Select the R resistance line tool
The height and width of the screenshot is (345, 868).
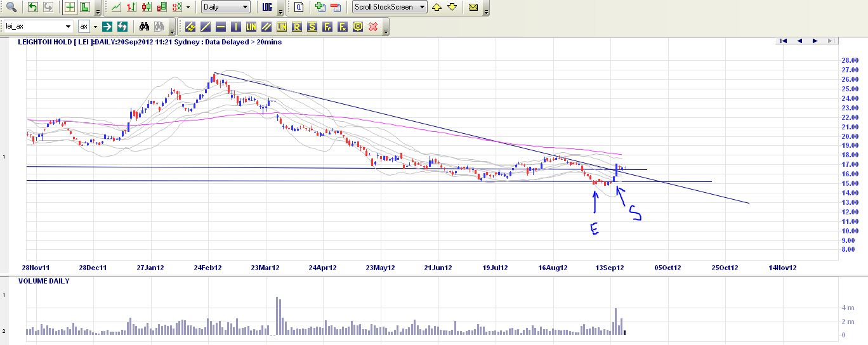tap(297, 26)
